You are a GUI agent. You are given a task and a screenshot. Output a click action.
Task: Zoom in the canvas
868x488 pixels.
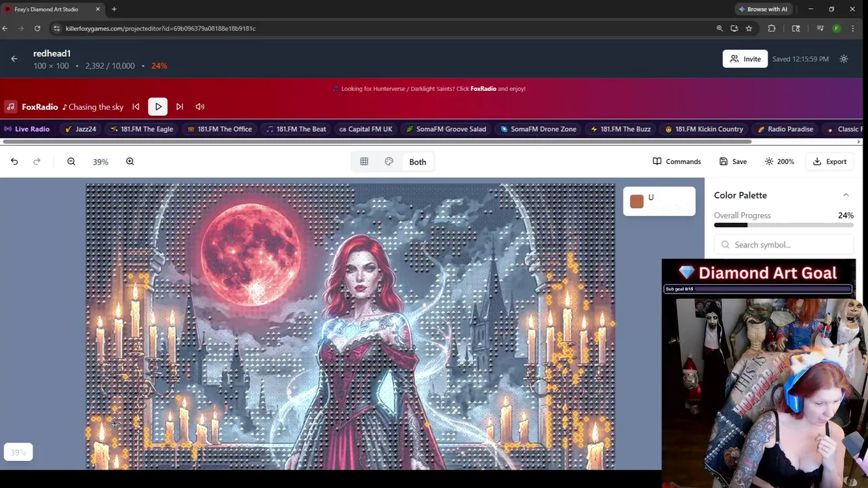tap(130, 161)
